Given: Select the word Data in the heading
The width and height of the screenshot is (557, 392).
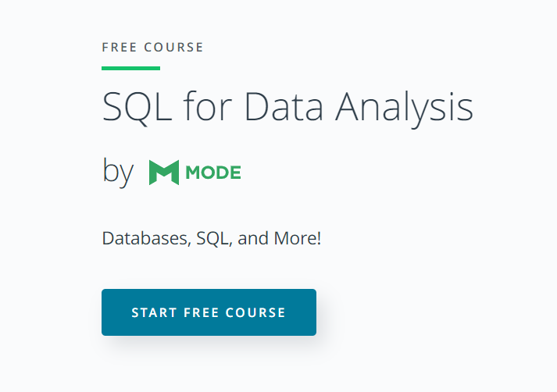Looking at the screenshot, I should point(284,107).
